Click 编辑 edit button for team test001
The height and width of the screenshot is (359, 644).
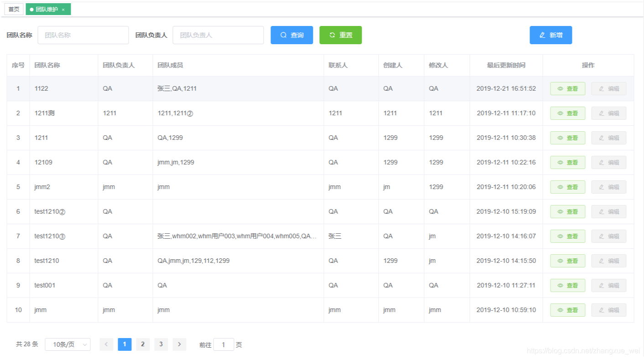click(609, 286)
